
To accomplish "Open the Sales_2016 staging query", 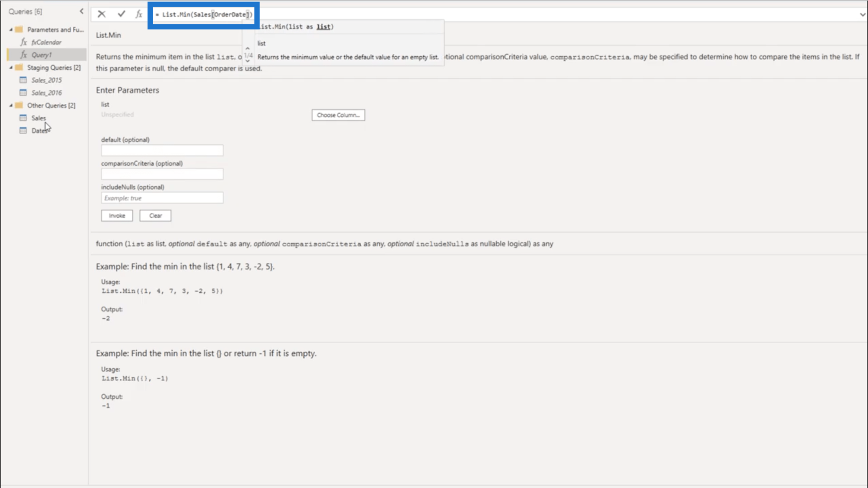I will (x=47, y=92).
